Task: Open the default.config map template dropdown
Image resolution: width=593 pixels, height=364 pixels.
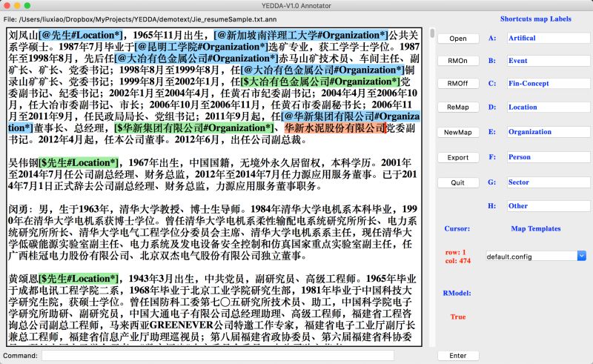Action: point(536,257)
